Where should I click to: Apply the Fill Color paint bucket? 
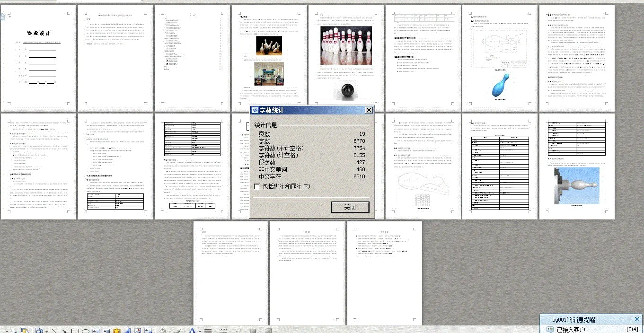tap(162, 331)
